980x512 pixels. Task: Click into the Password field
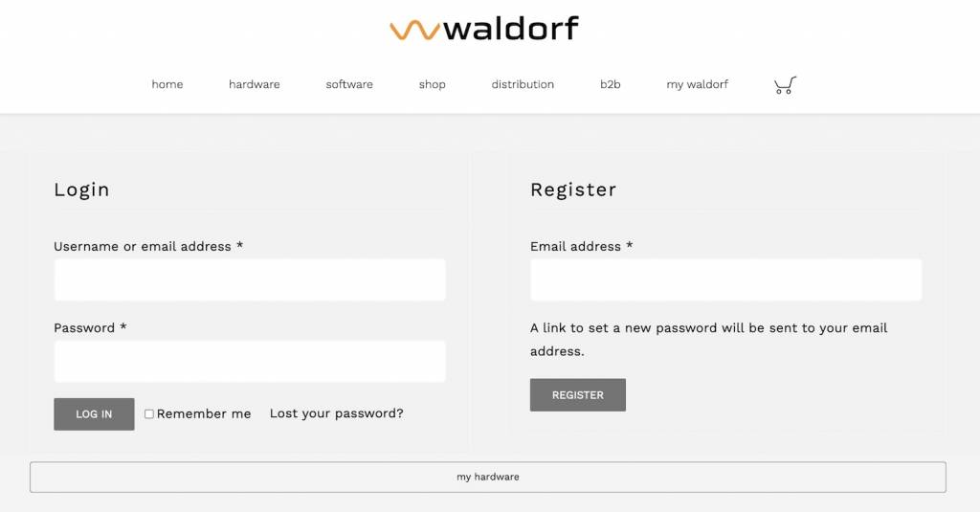[x=250, y=362]
